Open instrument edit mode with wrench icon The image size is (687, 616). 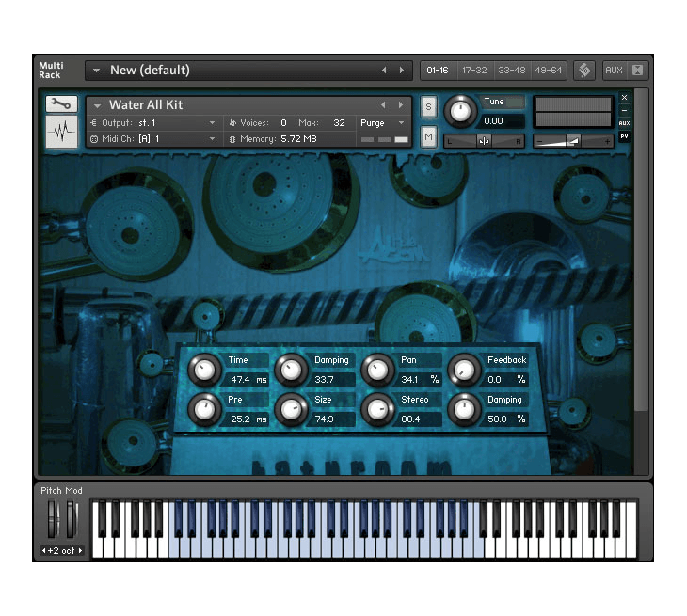(61, 104)
